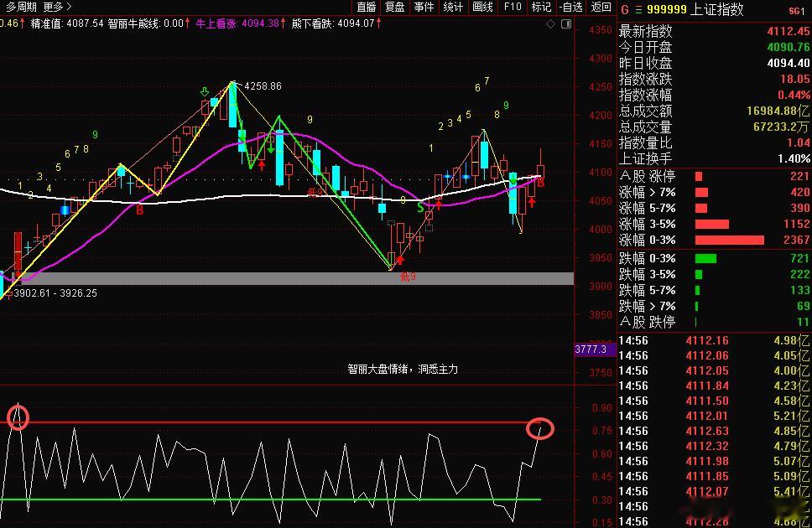
Task: Click the 指数涨幅 0.44% row
Action: pyautogui.click(x=715, y=96)
